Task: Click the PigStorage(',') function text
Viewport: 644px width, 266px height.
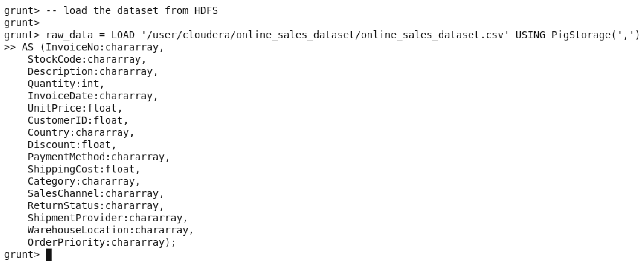Action: 595,35
